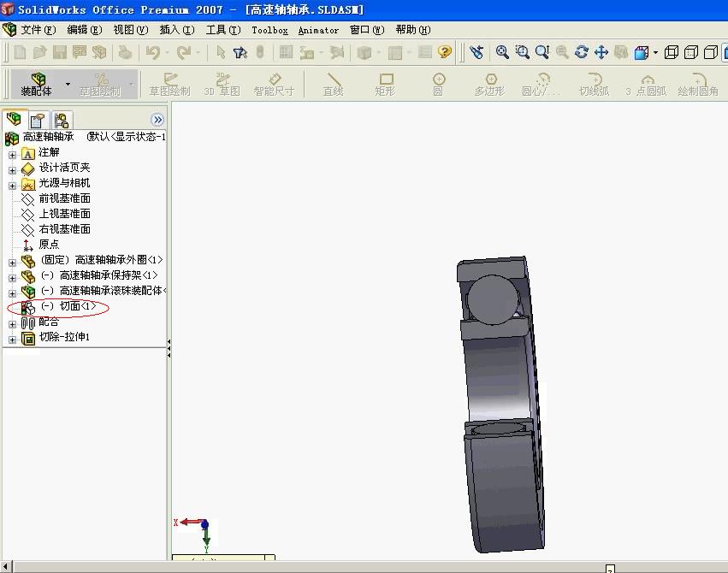Open the 工具(T) menu
This screenshot has width=728, height=573.
tap(223, 30)
